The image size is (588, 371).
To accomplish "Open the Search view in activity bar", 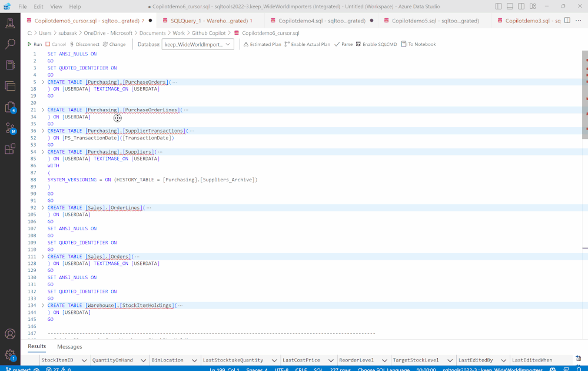I will [x=10, y=44].
